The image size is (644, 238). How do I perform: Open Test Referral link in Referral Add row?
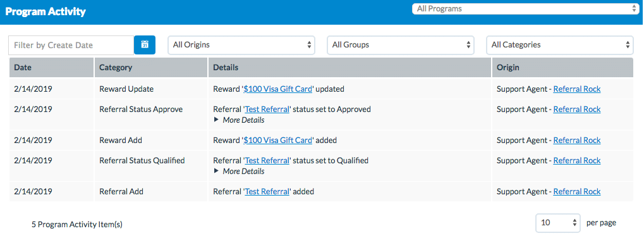(x=267, y=192)
